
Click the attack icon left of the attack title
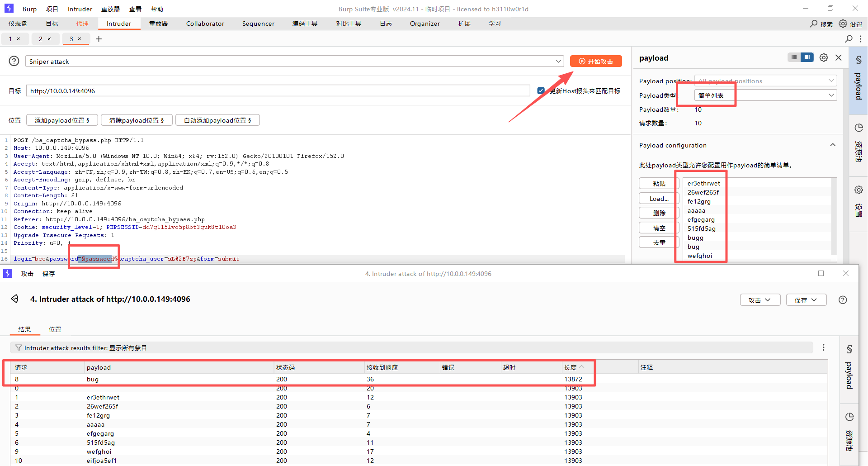tap(15, 299)
